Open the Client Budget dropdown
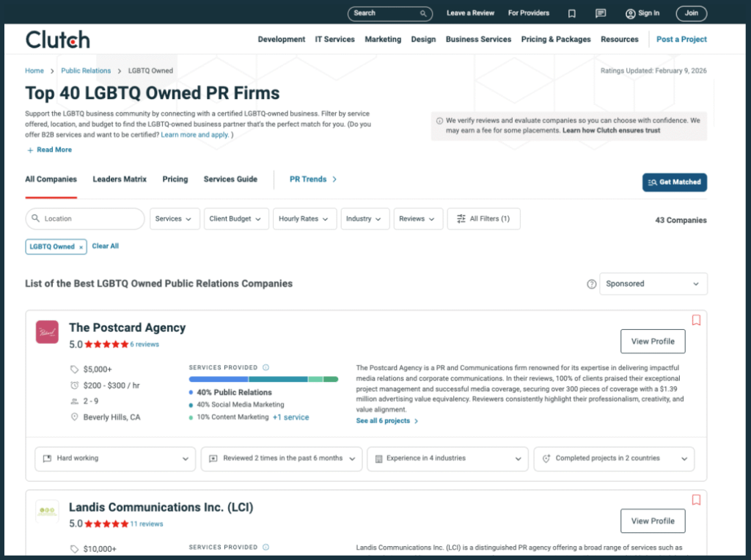This screenshot has width=751, height=560. coord(235,218)
